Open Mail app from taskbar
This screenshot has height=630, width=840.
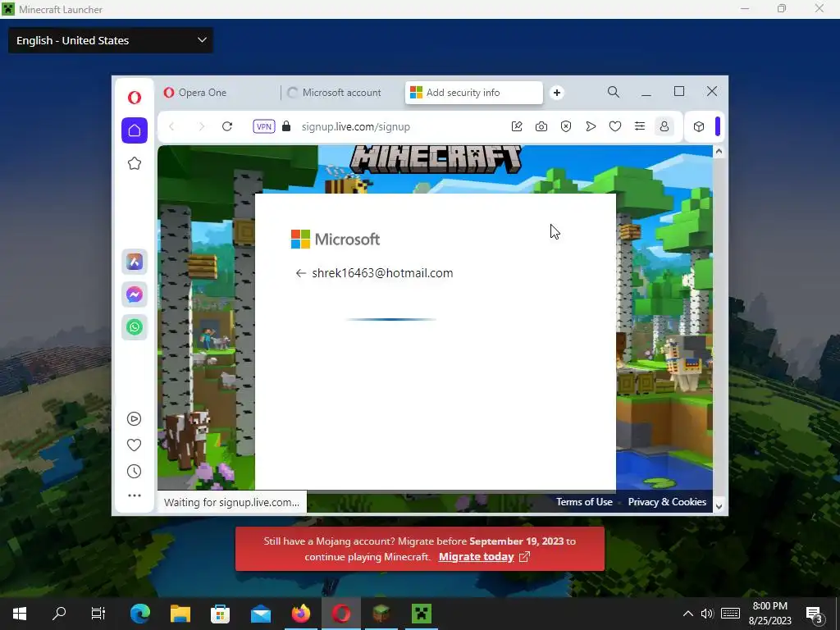(x=260, y=614)
